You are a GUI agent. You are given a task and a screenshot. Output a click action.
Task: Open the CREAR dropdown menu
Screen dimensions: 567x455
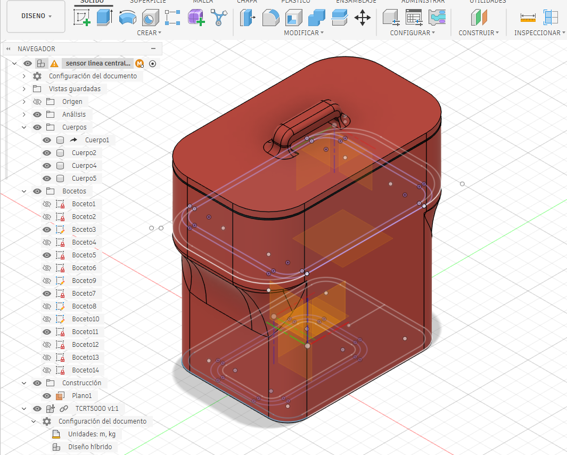[x=149, y=33]
